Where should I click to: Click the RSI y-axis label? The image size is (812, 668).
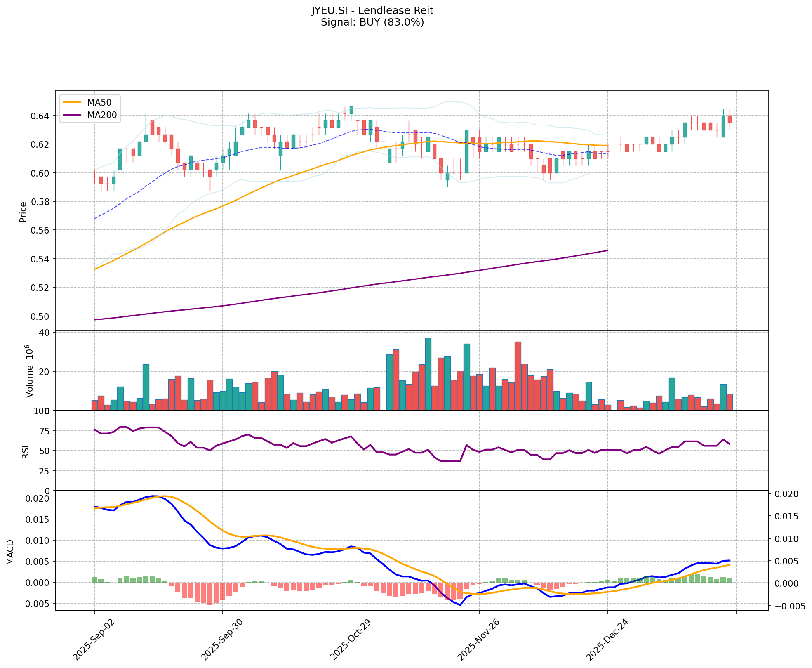coord(26,451)
